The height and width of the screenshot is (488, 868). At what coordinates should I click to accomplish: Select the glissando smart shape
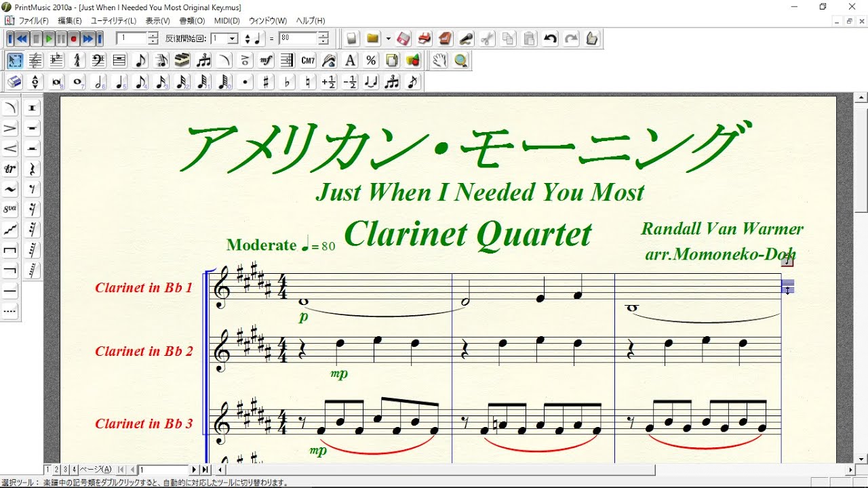click(x=10, y=230)
